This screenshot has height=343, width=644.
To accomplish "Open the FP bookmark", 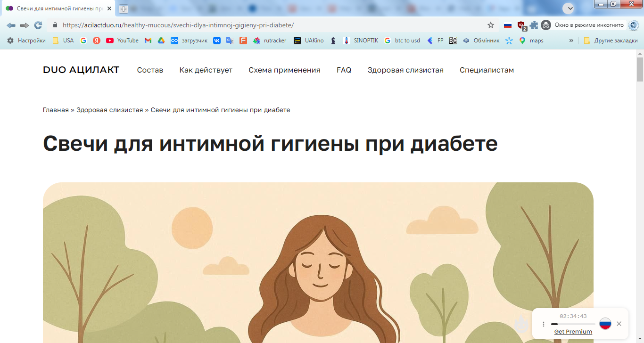I will pos(435,41).
